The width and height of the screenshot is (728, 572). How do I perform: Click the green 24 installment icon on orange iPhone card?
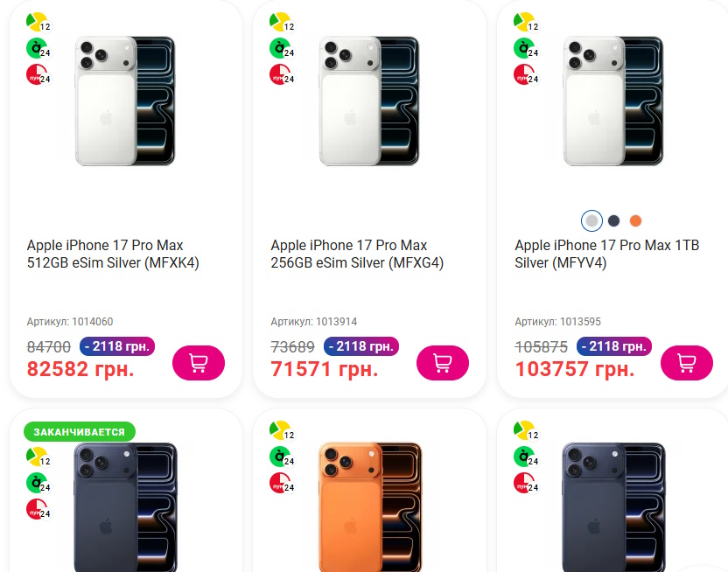click(282, 457)
